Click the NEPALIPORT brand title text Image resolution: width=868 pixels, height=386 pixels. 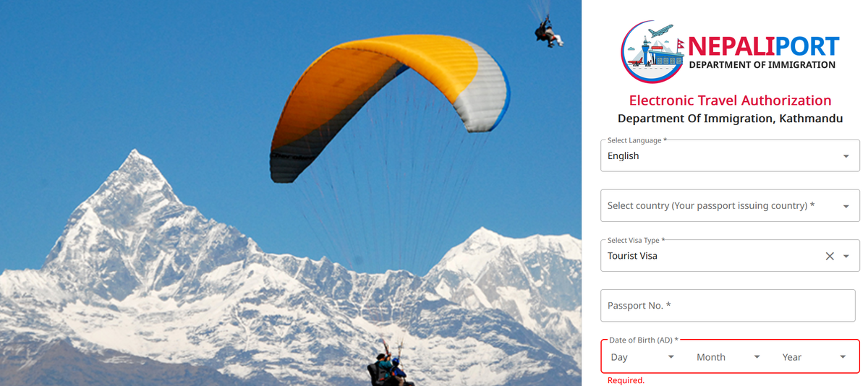[x=763, y=46]
